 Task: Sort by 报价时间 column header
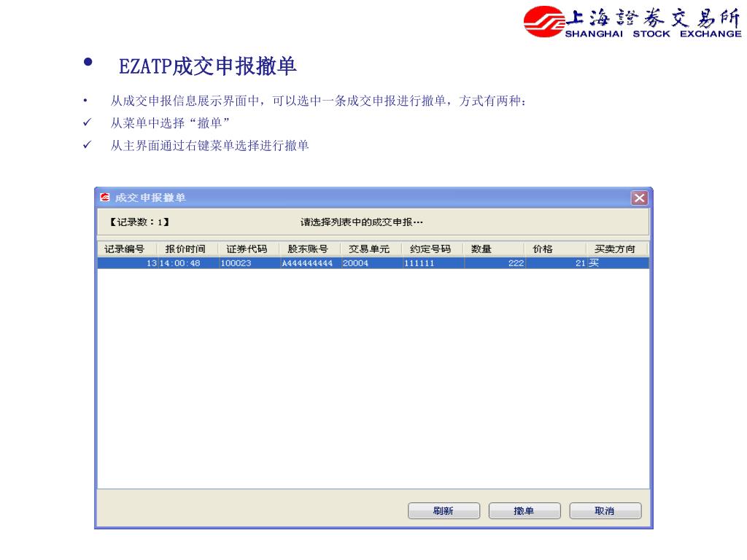point(187,249)
